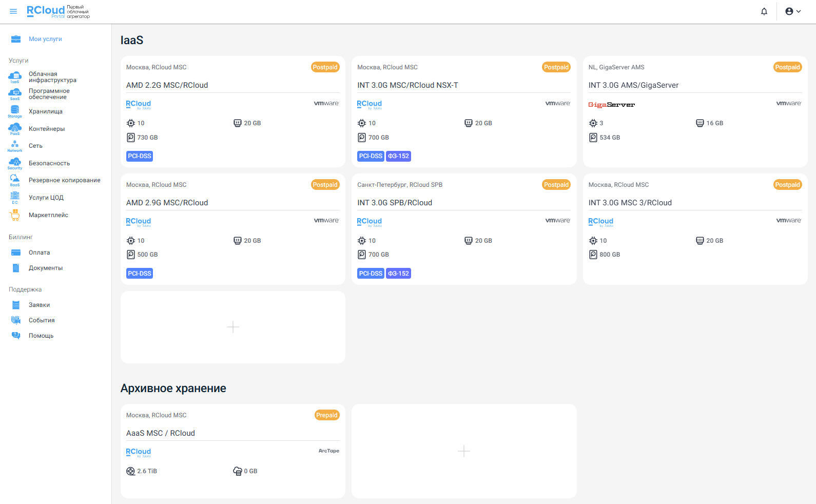Click the notifications bell icon
Image resolution: width=816 pixels, height=504 pixels.
(x=764, y=11)
